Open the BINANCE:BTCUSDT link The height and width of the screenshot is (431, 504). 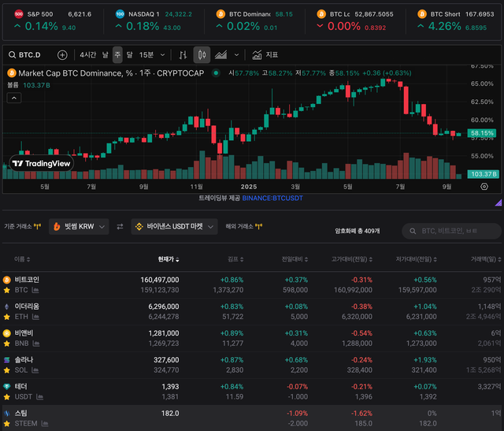click(272, 198)
